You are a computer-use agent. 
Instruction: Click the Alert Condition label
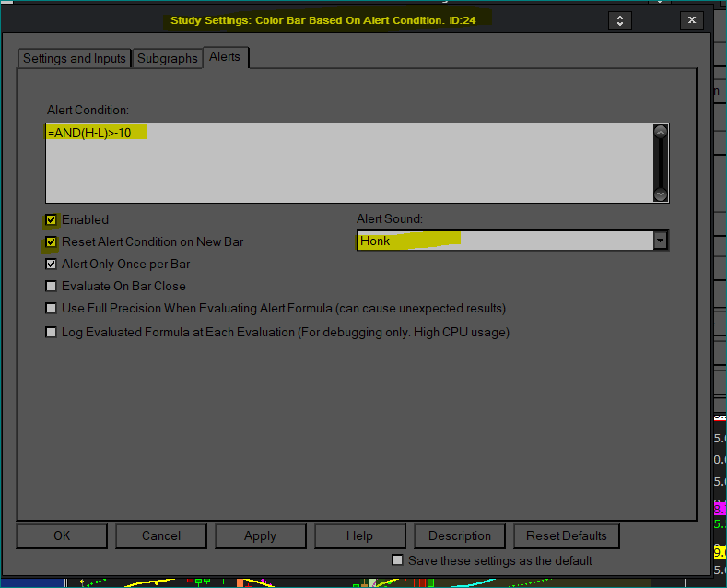[x=88, y=110]
